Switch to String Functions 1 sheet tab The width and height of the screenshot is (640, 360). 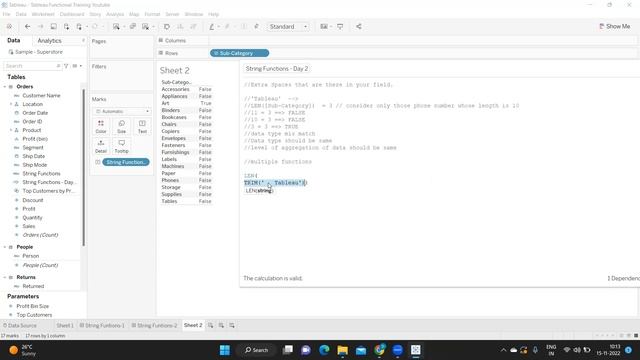[102, 325]
